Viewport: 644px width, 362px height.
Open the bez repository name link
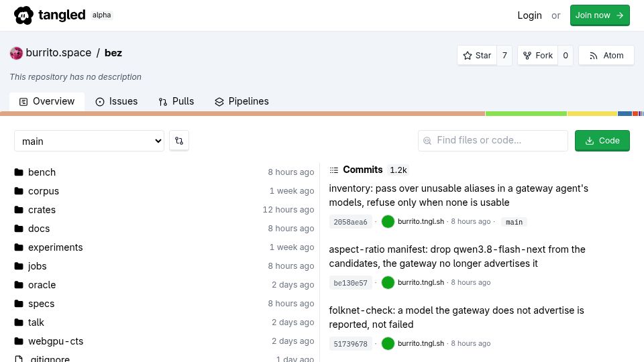(x=113, y=53)
